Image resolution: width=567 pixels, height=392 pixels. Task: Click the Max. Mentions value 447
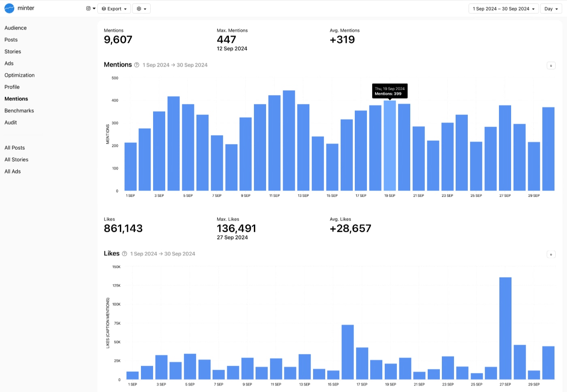coord(226,40)
